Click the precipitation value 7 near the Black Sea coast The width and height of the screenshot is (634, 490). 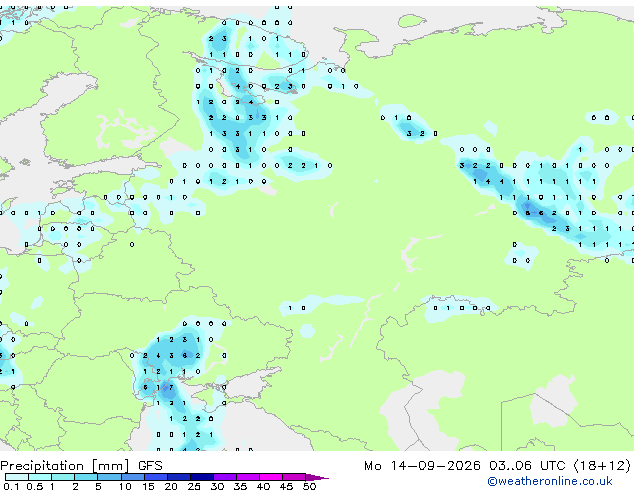click(171, 387)
